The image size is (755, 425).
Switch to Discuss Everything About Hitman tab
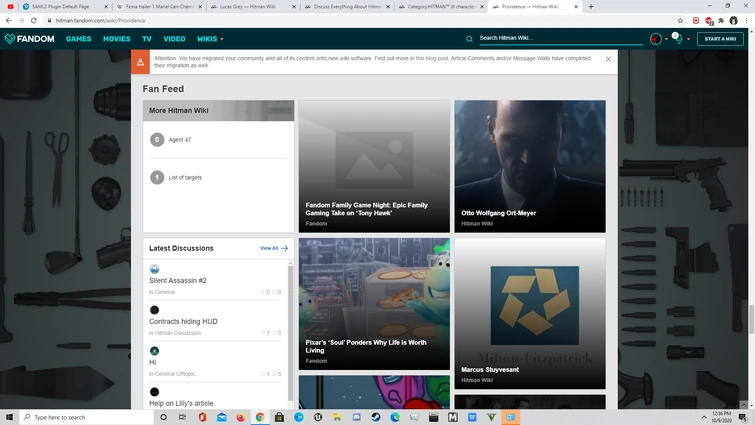[347, 7]
